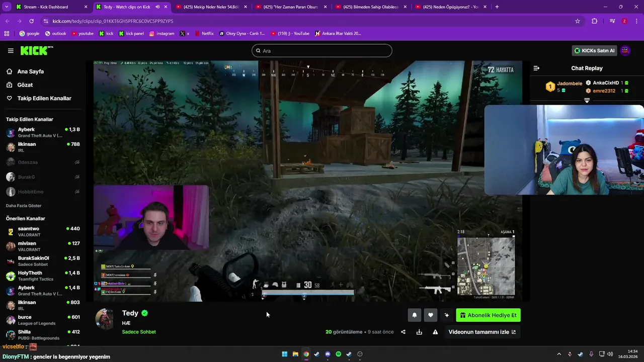Open Jadombele's leaderboard entry
644x362 pixels.
tap(563, 86)
